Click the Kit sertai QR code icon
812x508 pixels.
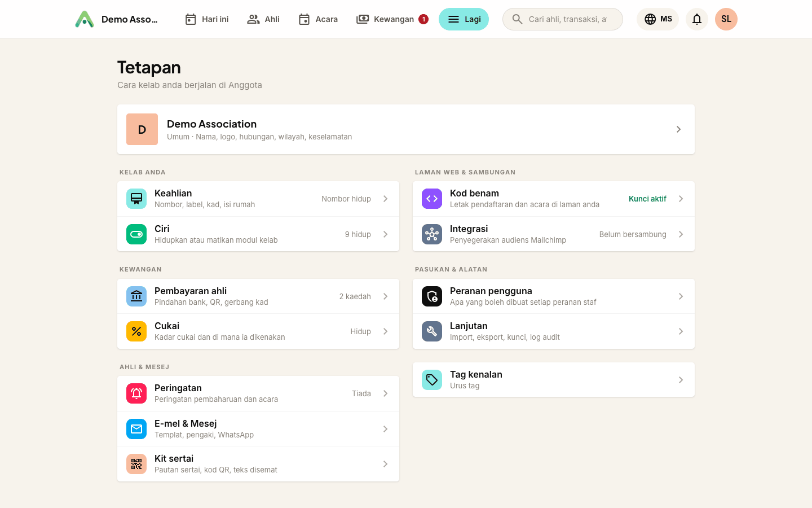coord(136,464)
